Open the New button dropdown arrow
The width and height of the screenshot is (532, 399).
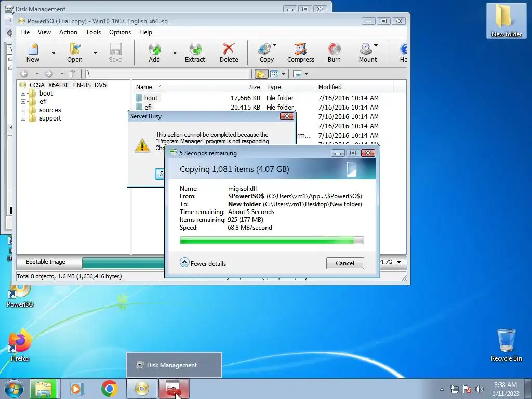pyautogui.click(x=54, y=53)
